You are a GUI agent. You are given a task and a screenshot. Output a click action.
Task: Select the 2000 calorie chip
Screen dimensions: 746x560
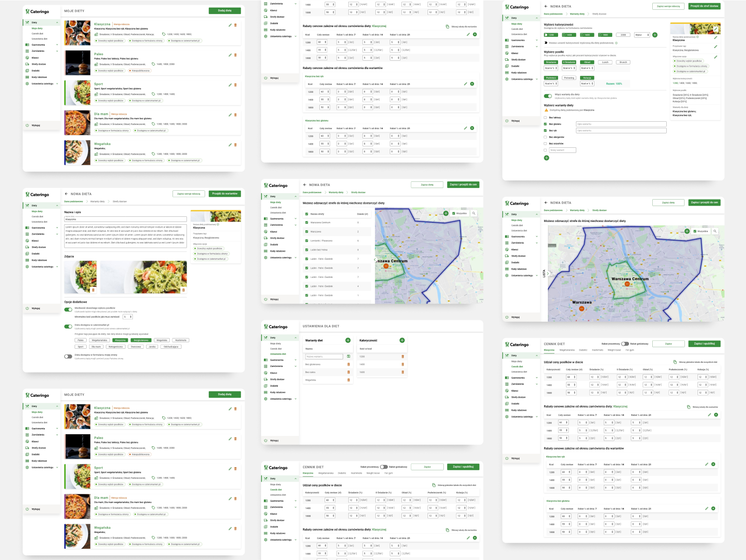click(x=623, y=35)
